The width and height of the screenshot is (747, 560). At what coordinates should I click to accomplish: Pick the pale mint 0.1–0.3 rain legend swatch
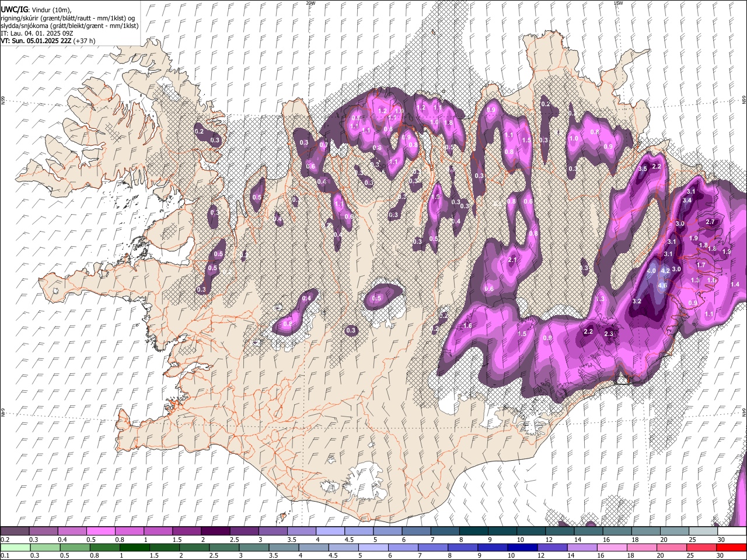coord(15,547)
